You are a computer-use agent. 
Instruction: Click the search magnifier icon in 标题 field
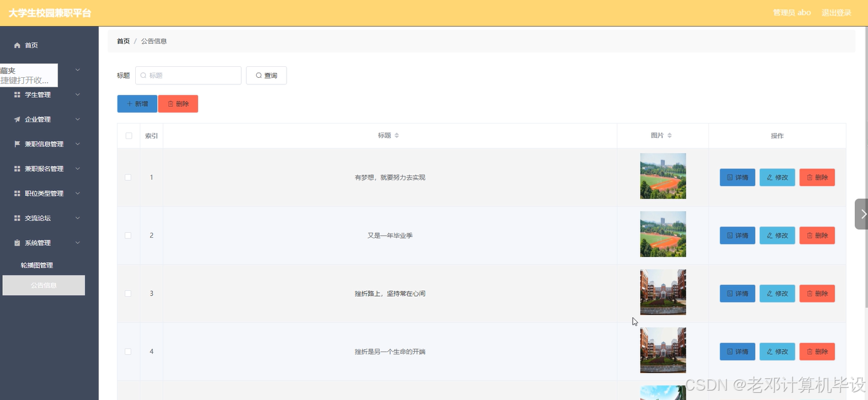(x=144, y=76)
